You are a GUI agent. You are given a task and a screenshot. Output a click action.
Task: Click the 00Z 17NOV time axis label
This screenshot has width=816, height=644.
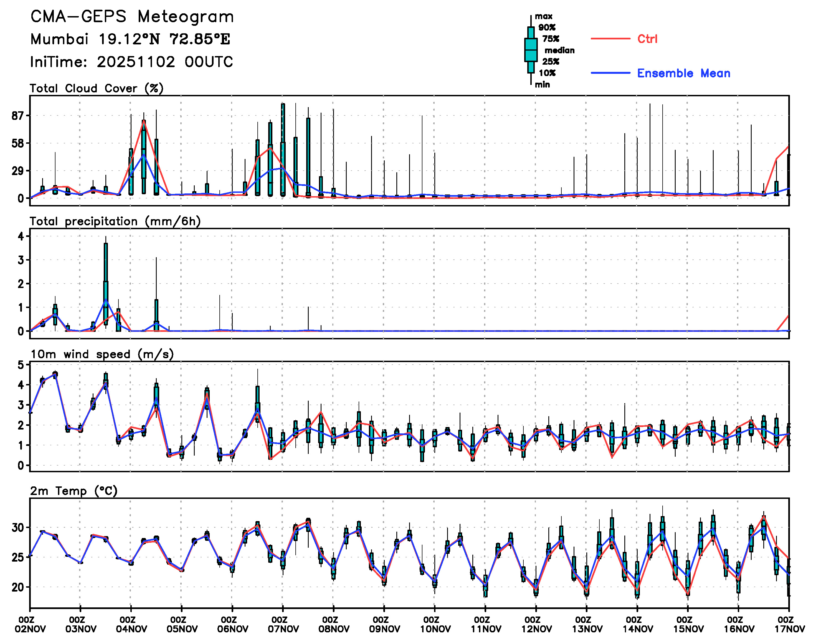click(789, 624)
